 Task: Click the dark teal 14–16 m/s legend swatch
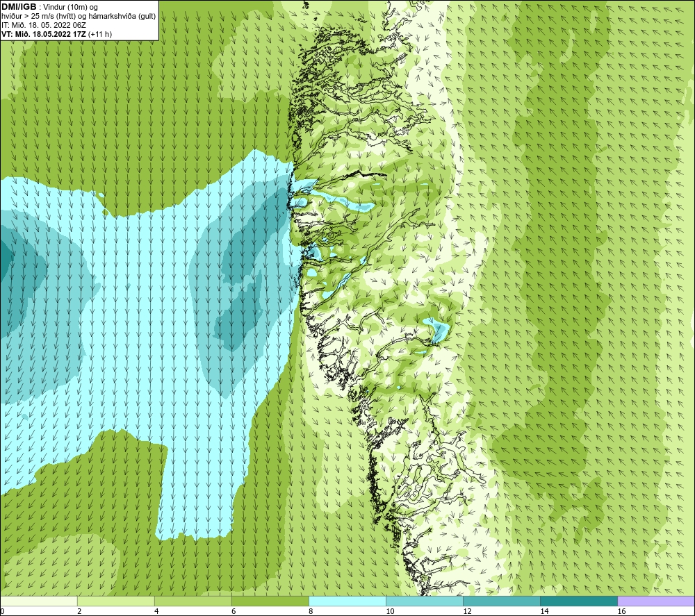(x=578, y=601)
